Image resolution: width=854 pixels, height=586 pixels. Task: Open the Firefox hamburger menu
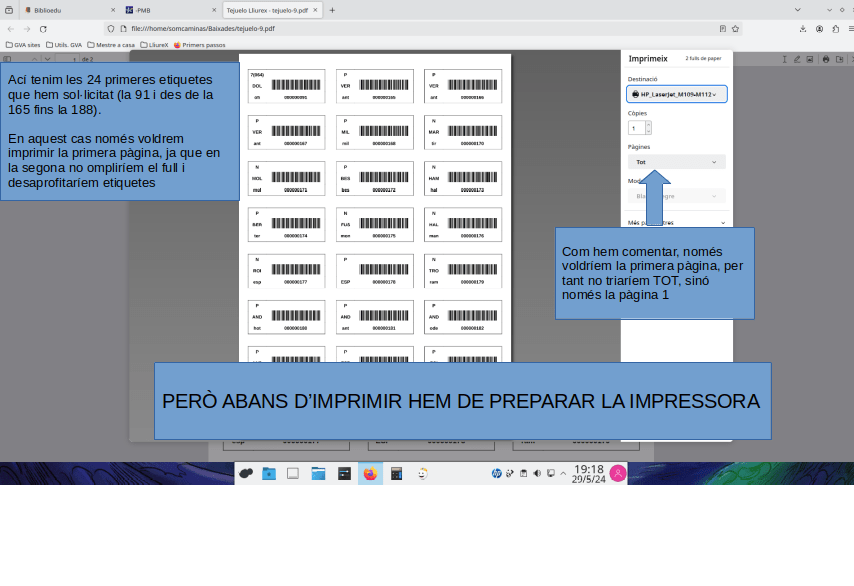click(851, 29)
